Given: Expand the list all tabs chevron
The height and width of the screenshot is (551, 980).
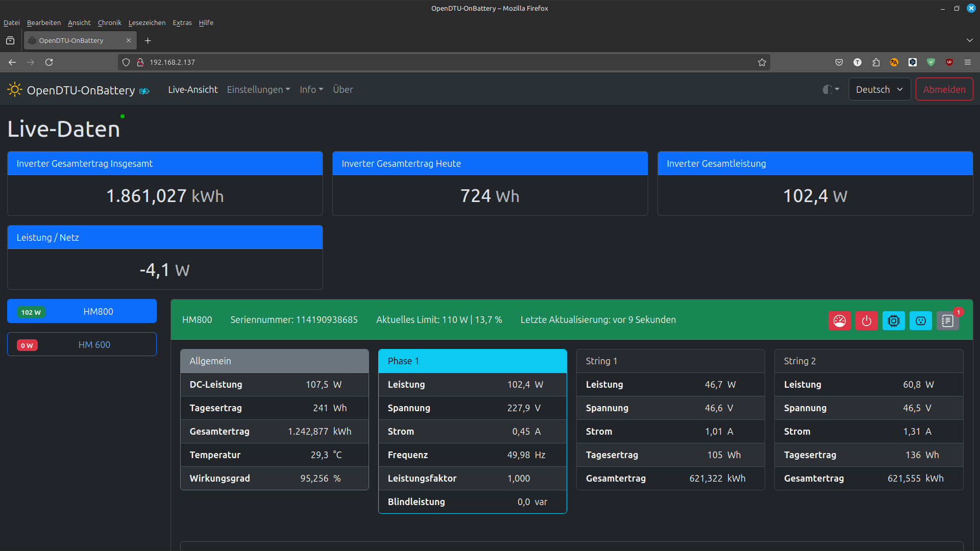Looking at the screenshot, I should tap(969, 40).
